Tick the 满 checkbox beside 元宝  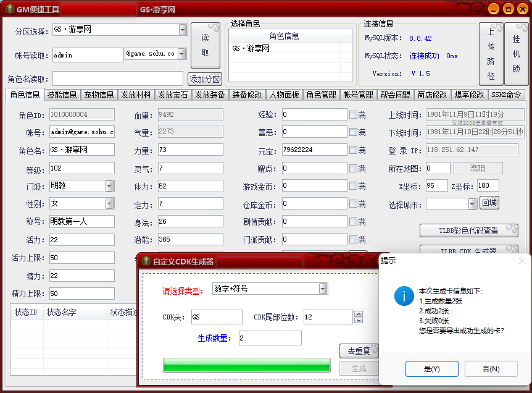pyautogui.click(x=353, y=150)
